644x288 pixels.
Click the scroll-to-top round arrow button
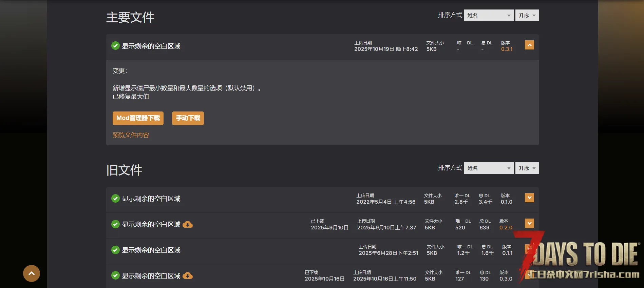coord(32,273)
